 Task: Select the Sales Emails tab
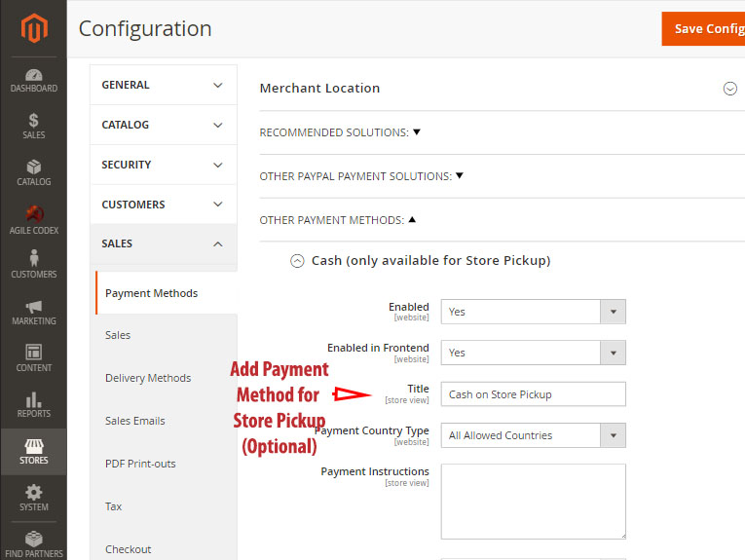click(135, 421)
